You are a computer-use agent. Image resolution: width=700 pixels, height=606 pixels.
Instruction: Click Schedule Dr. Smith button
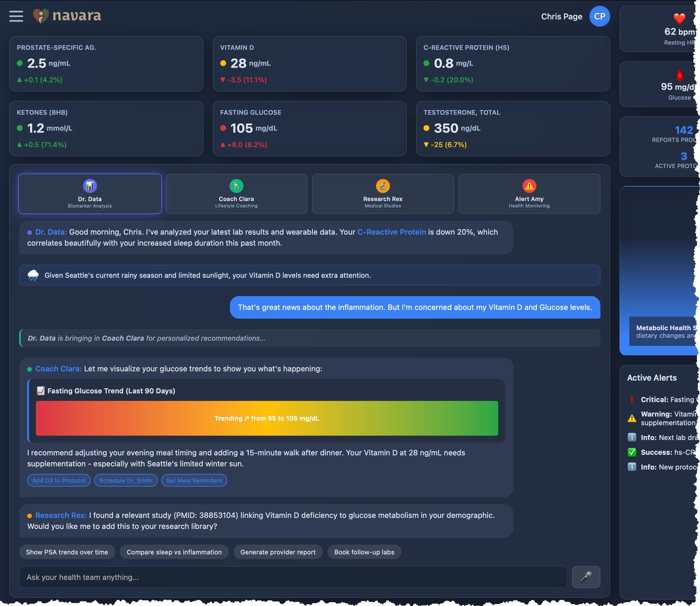[x=126, y=480]
